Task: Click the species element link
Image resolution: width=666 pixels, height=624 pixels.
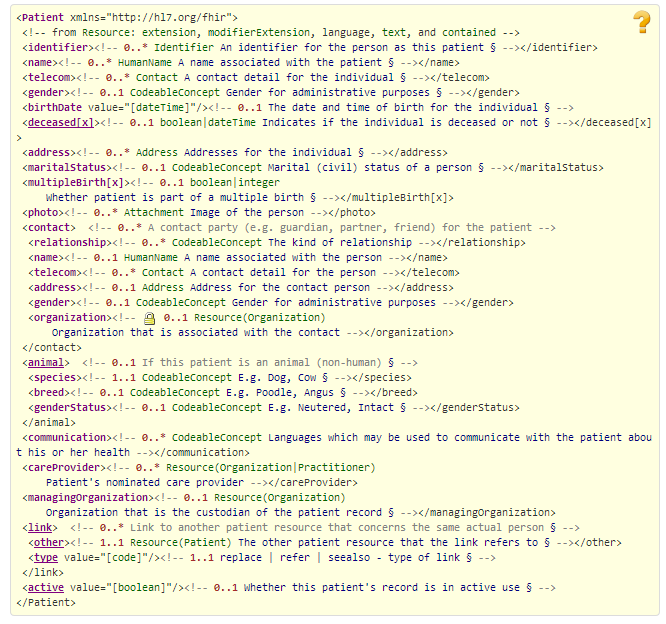Action: (x=59, y=377)
